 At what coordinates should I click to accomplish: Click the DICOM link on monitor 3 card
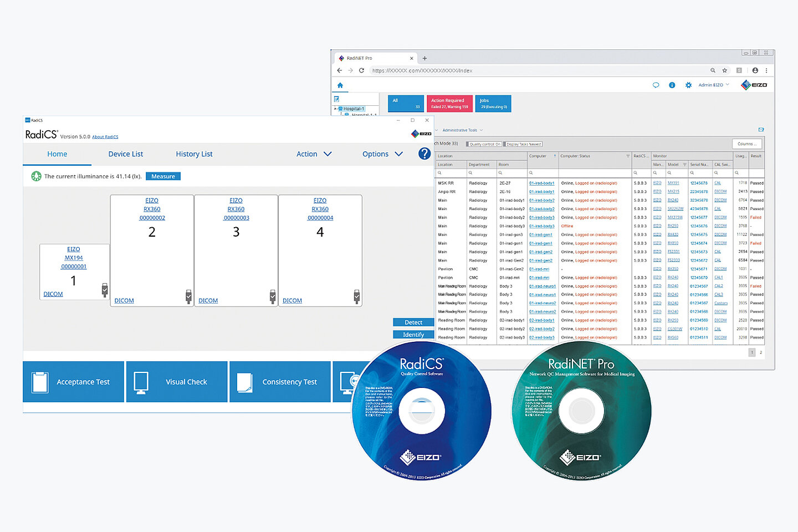pyautogui.click(x=208, y=300)
